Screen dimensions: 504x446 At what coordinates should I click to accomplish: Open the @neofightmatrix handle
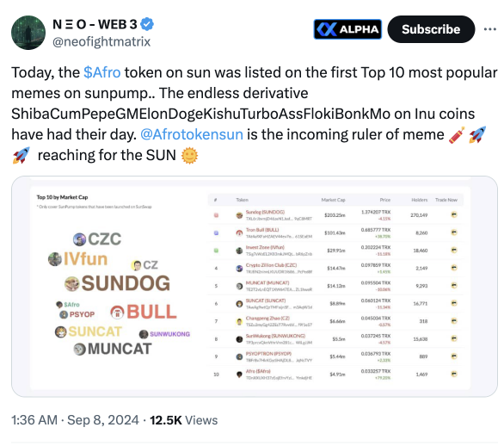pos(101,42)
